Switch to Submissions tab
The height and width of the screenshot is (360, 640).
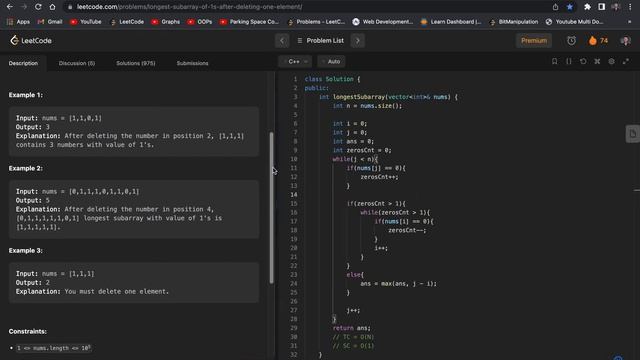192,63
